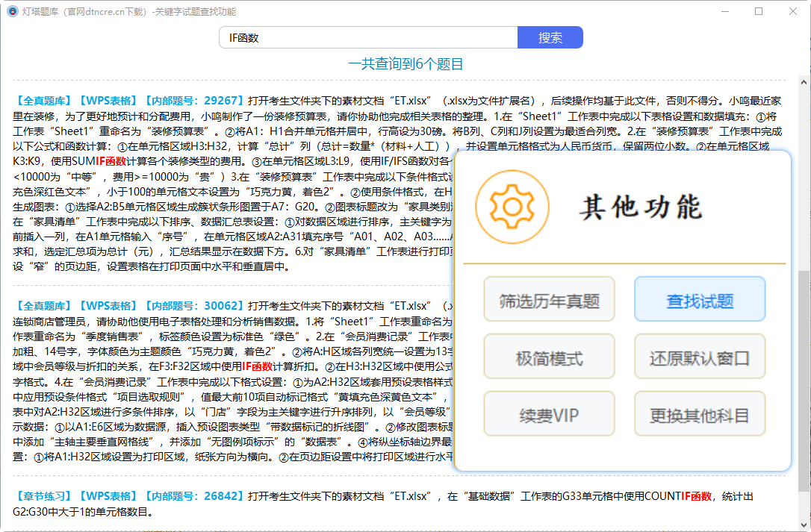This screenshot has width=811, height=532.
Task: Click red IF函数 highlight after SUM in question 29267
Action: tap(111, 161)
